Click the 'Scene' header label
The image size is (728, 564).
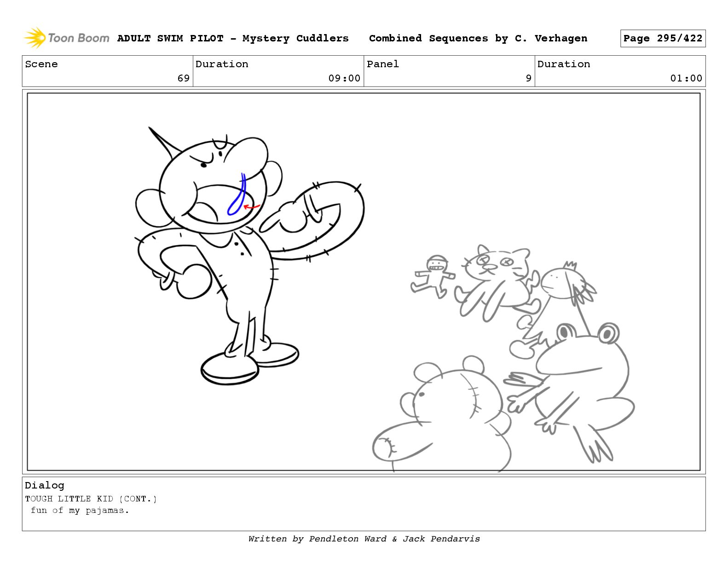point(41,64)
